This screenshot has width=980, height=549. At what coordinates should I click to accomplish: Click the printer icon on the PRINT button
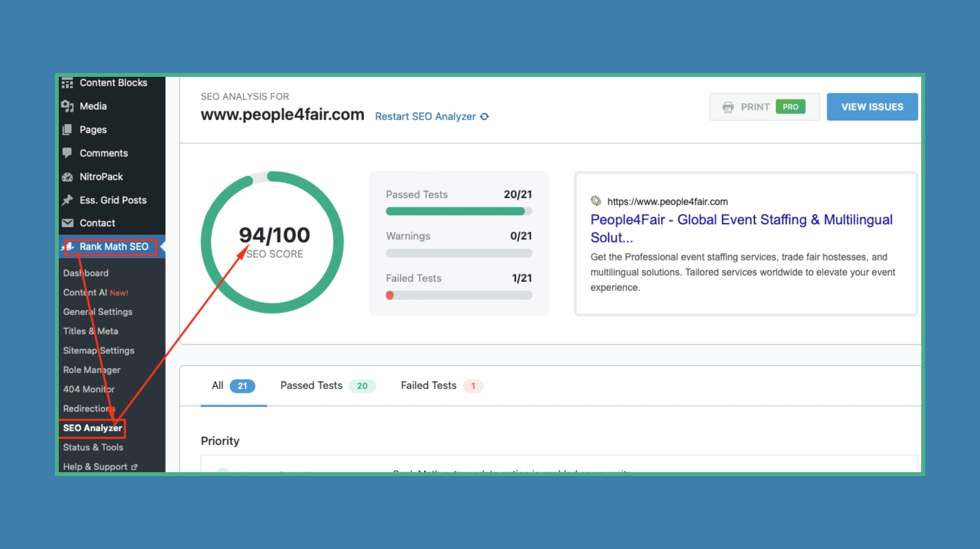coord(729,107)
